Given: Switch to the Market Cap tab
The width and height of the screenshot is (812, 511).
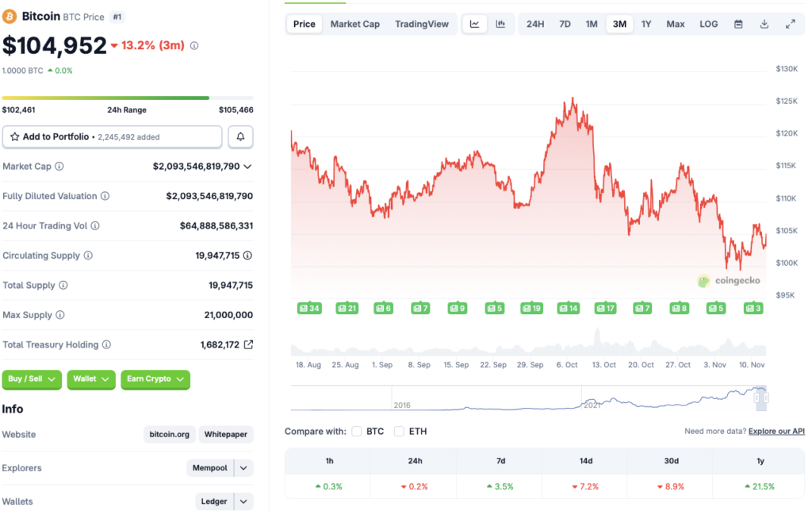Looking at the screenshot, I should click(x=355, y=24).
